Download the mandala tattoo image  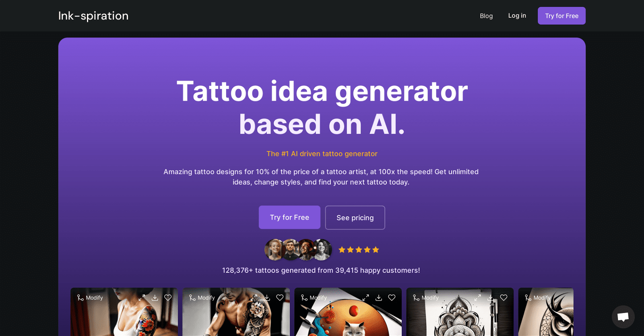click(x=491, y=298)
